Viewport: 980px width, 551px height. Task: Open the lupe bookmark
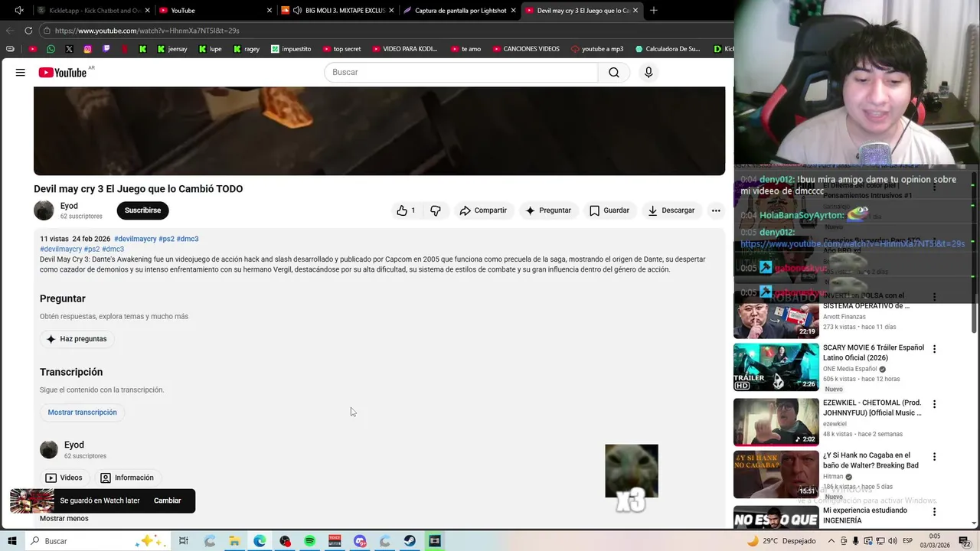click(x=211, y=49)
